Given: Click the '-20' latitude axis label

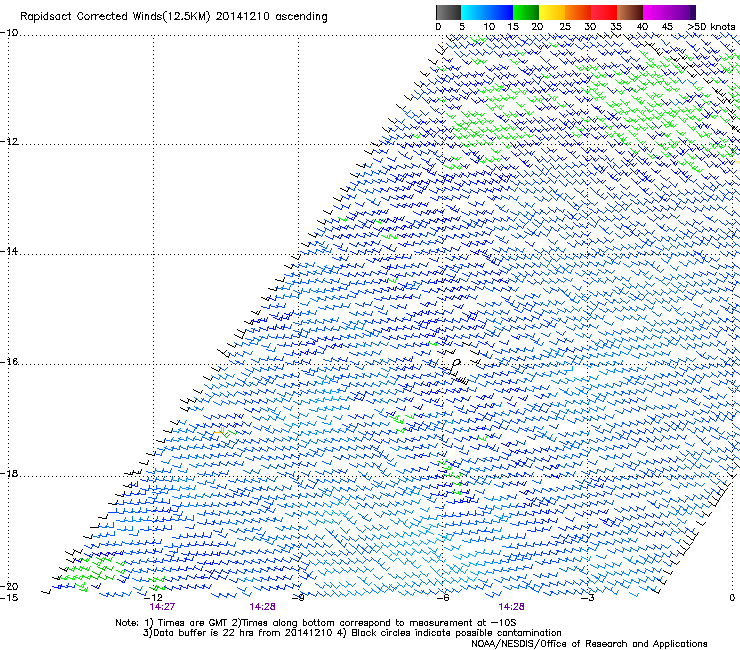Looking at the screenshot, I should tap(9, 587).
